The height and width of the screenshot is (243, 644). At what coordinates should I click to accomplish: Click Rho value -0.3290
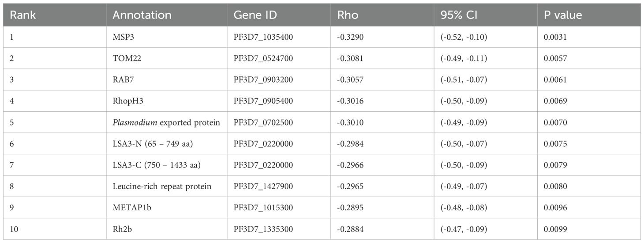point(348,38)
